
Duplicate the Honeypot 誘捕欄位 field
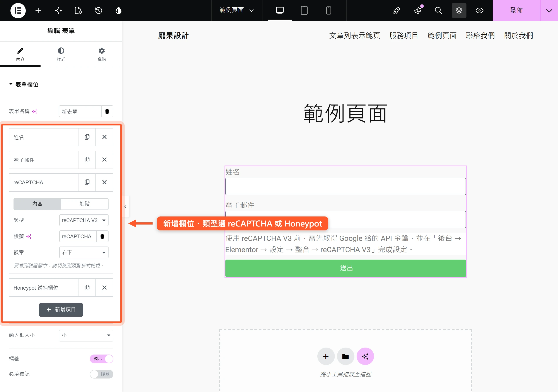click(87, 288)
